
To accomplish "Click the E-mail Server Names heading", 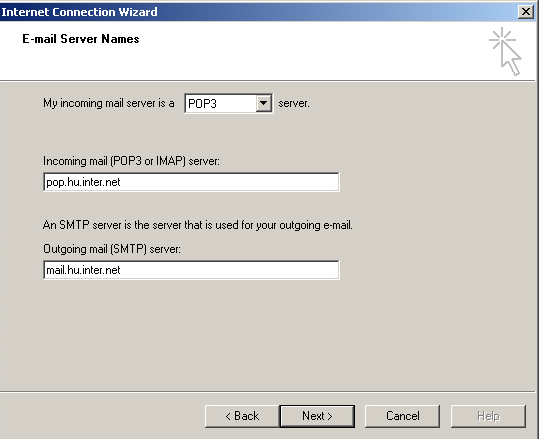I will click(81, 39).
